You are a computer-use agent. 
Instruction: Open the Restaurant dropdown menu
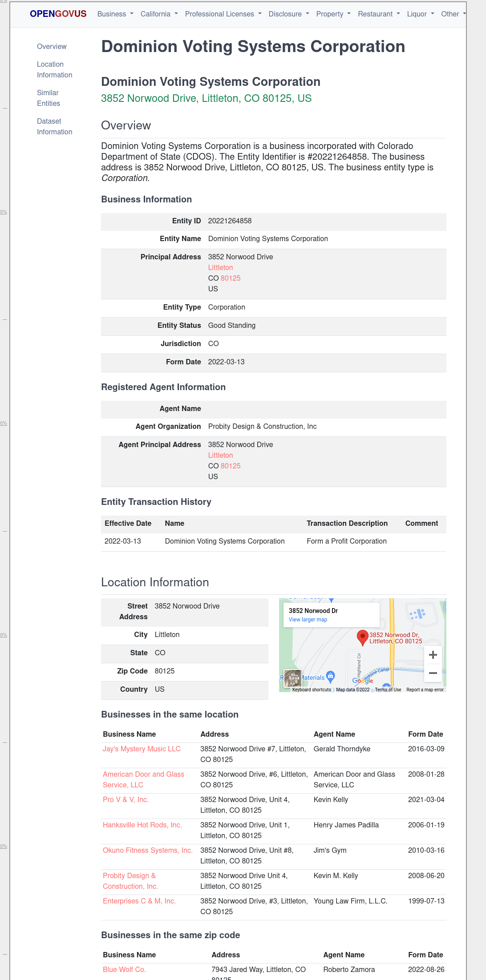coord(379,14)
